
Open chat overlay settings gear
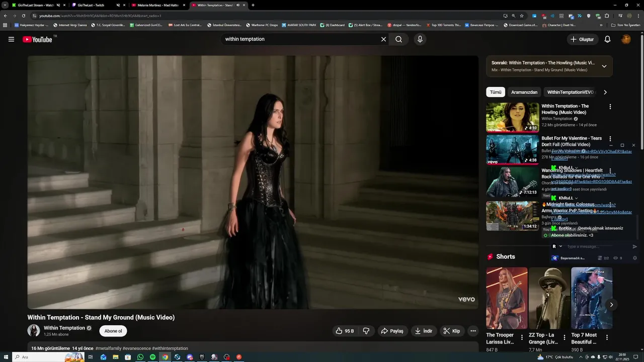click(x=635, y=258)
